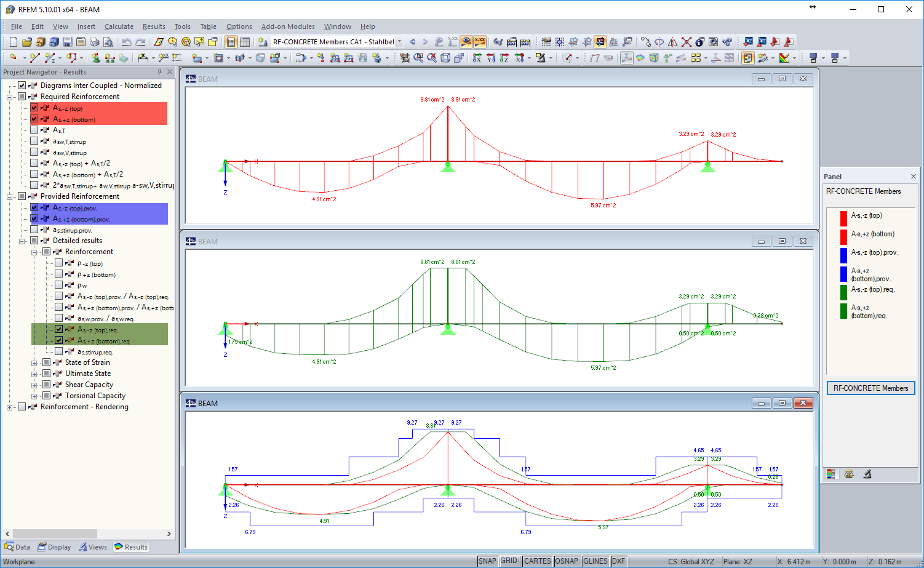Enable asw,T,stirrup checkbox
Viewport: 924px width, 568px height.
[x=34, y=141]
